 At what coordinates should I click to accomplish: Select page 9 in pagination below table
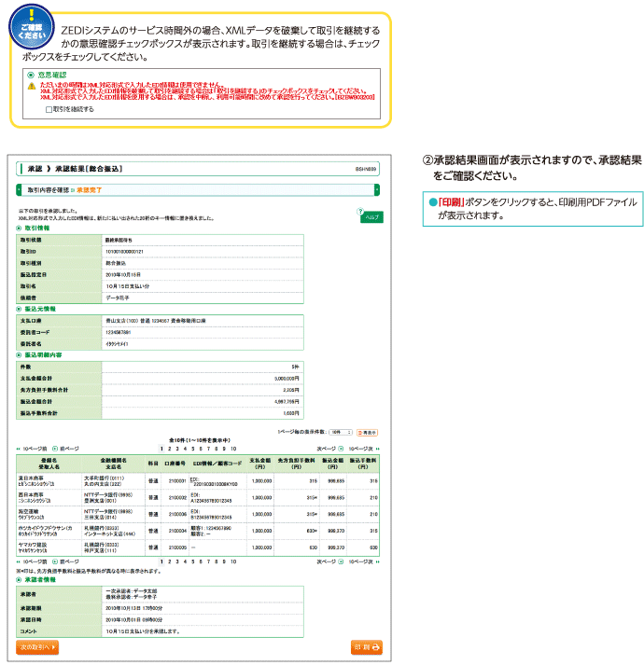pos(224,561)
